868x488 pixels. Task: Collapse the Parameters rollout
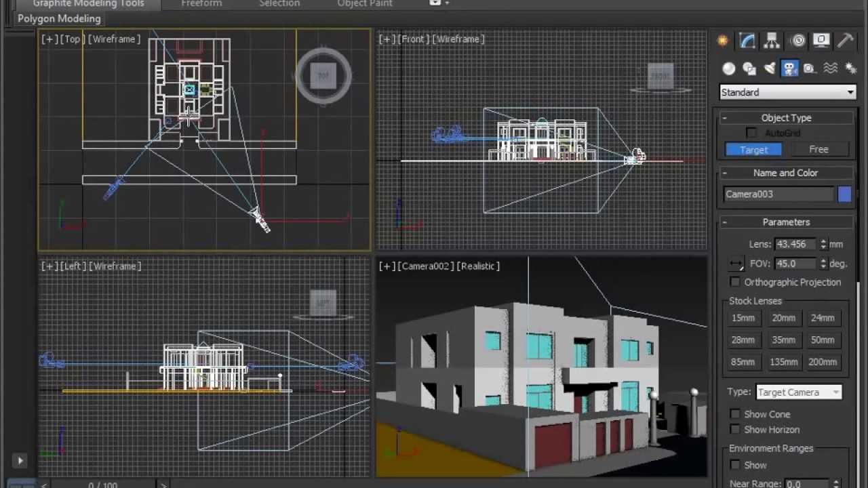786,222
